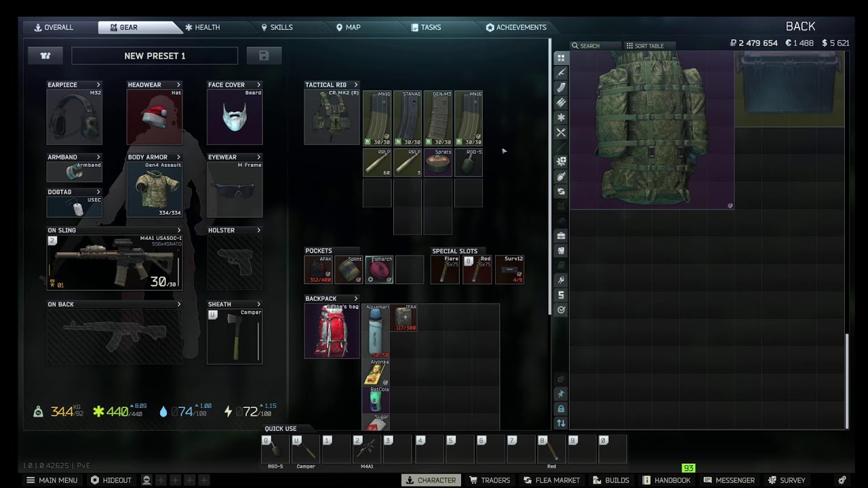Image resolution: width=868 pixels, height=488 pixels.
Task: Click the stash auto-sort arrows icon
Action: click(x=561, y=423)
